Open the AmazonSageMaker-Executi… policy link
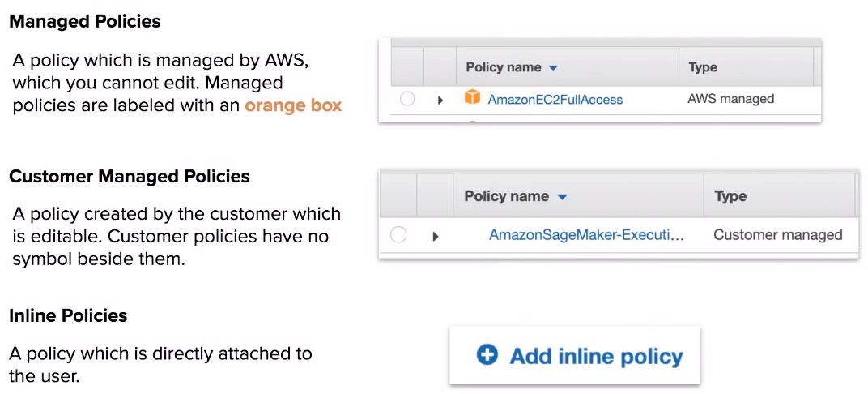The width and height of the screenshot is (868, 394). click(587, 235)
